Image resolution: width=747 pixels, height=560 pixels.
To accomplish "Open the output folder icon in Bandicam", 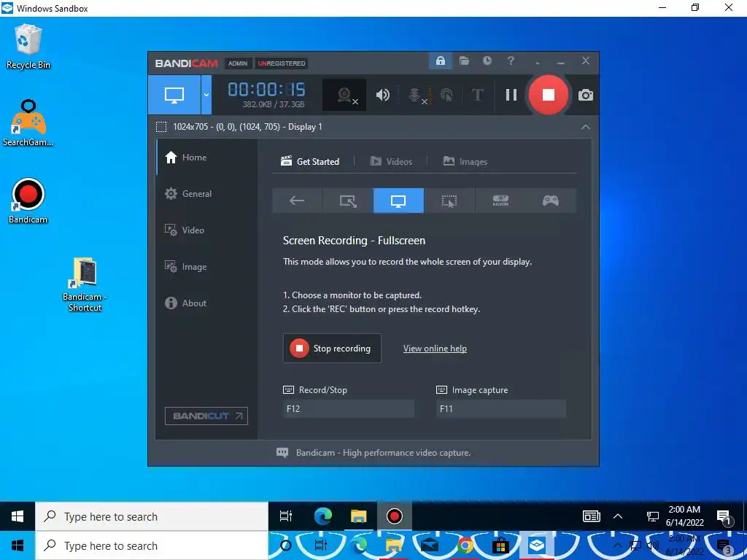I will (x=464, y=61).
